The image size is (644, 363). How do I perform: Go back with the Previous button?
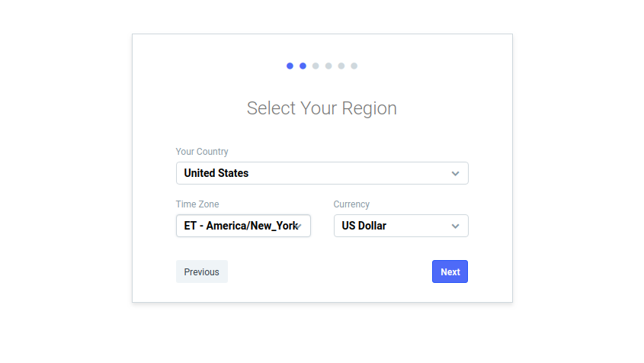click(x=202, y=271)
